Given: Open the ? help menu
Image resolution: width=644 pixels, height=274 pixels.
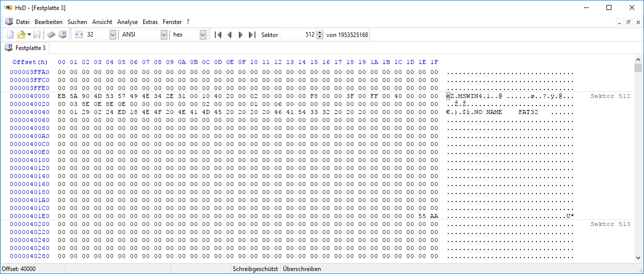Looking at the screenshot, I should click(x=188, y=22).
